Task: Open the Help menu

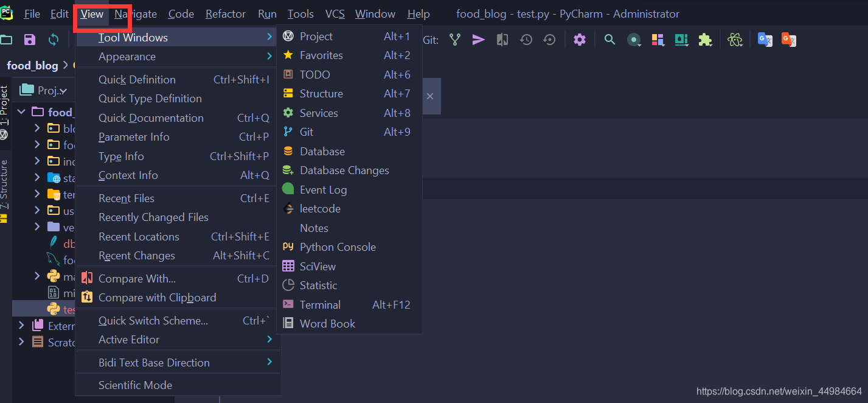Action: [x=418, y=13]
